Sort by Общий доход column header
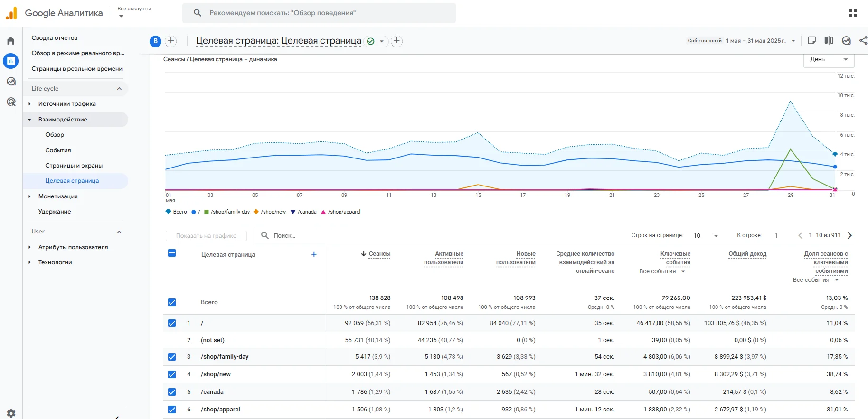Viewport: 868px width, 419px height. [747, 254]
